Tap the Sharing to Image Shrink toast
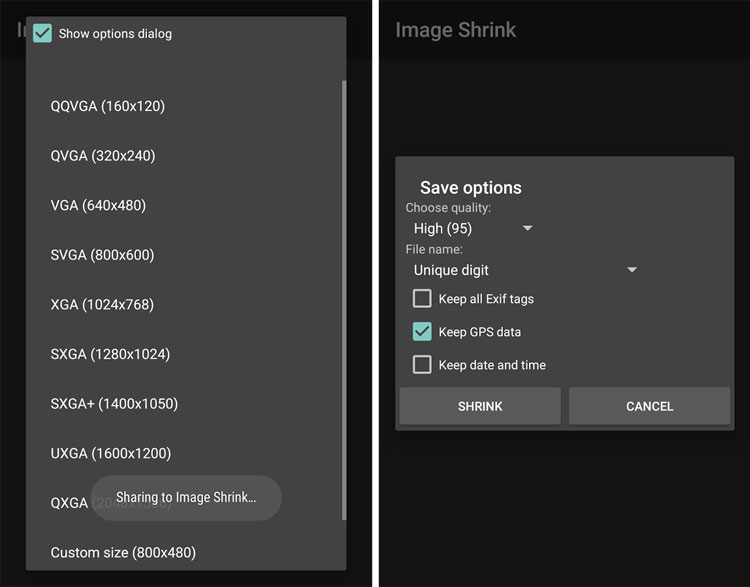The width and height of the screenshot is (750, 587). pos(186,498)
